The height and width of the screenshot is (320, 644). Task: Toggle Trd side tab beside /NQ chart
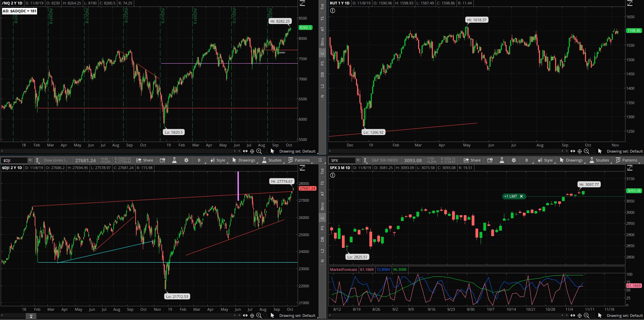(x=322, y=6)
